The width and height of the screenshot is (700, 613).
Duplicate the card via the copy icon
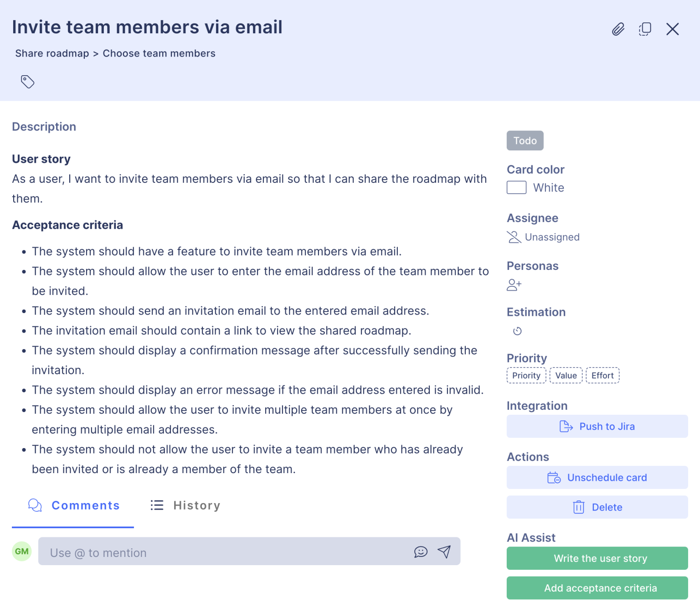[x=645, y=29]
